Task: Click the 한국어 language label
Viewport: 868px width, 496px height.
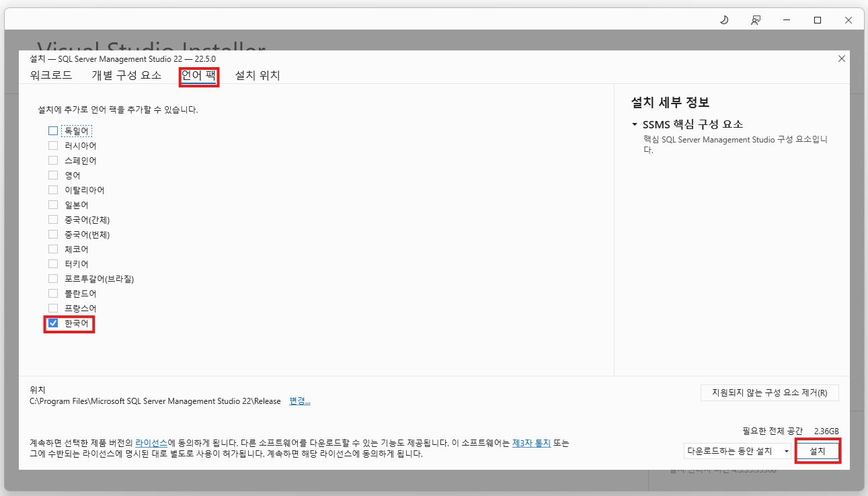Action: 77,324
